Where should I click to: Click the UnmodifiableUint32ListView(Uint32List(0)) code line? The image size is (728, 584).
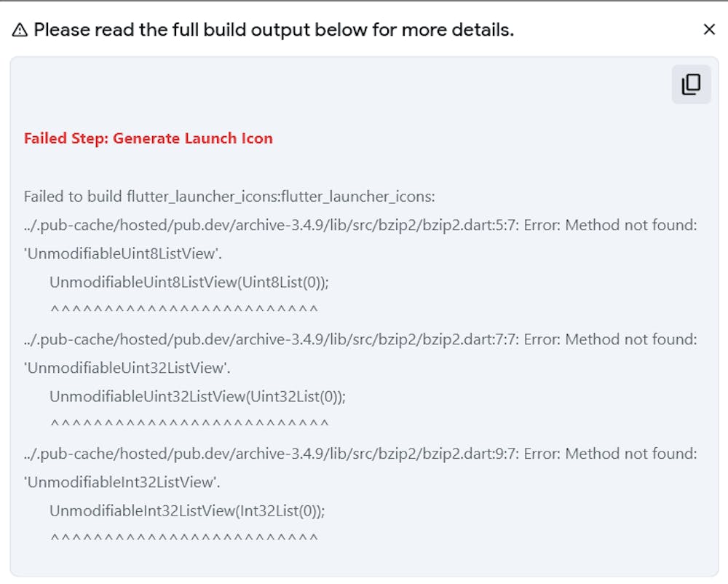197,397
